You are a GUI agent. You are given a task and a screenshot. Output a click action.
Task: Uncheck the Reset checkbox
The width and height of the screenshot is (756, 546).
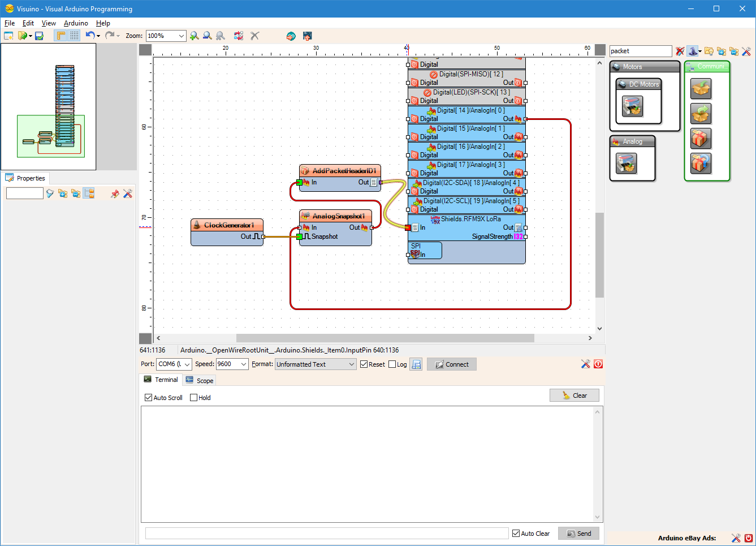point(364,364)
